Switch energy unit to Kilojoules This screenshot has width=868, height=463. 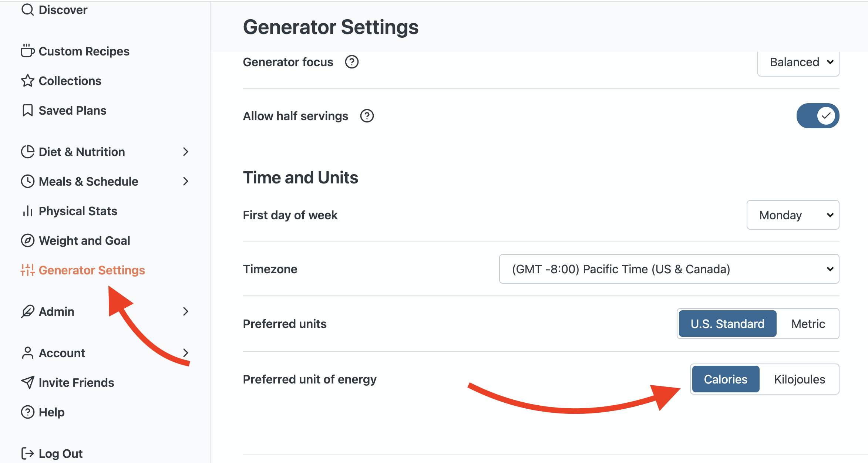coord(799,379)
